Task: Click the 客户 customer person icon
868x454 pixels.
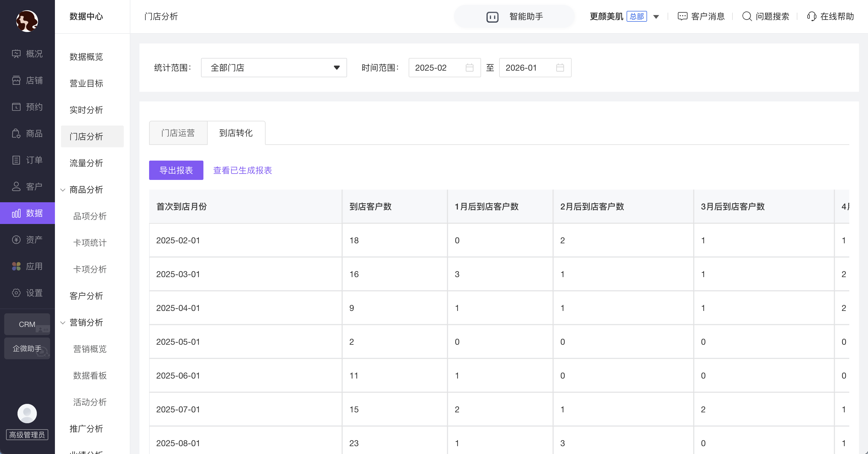Action: (16, 187)
